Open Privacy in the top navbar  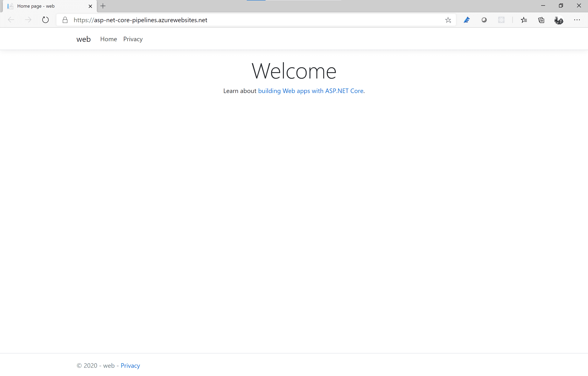coord(133,39)
